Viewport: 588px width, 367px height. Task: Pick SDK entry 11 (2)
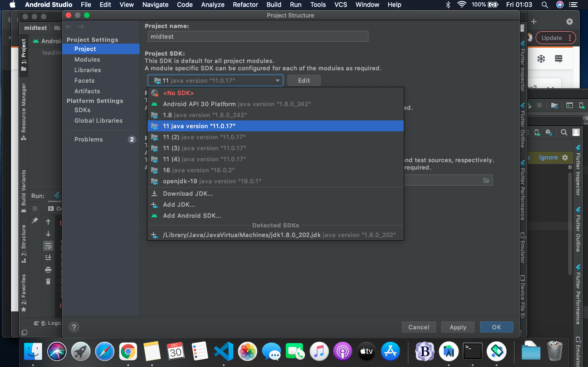coord(275,137)
